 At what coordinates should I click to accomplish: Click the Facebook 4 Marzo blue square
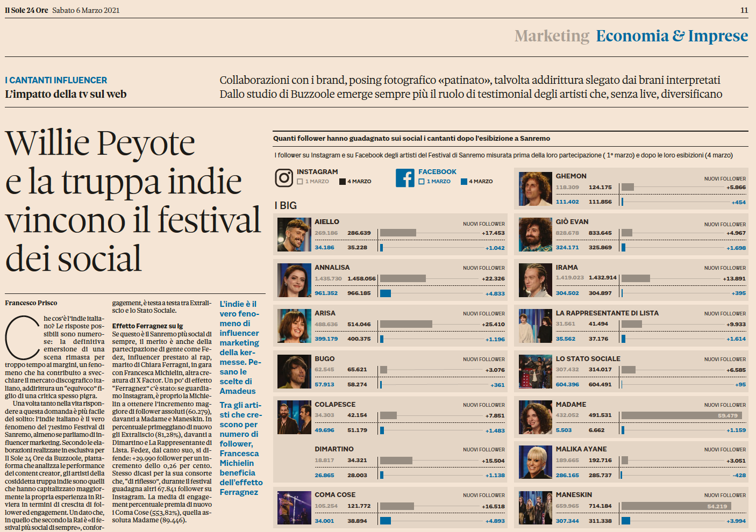coord(463,182)
